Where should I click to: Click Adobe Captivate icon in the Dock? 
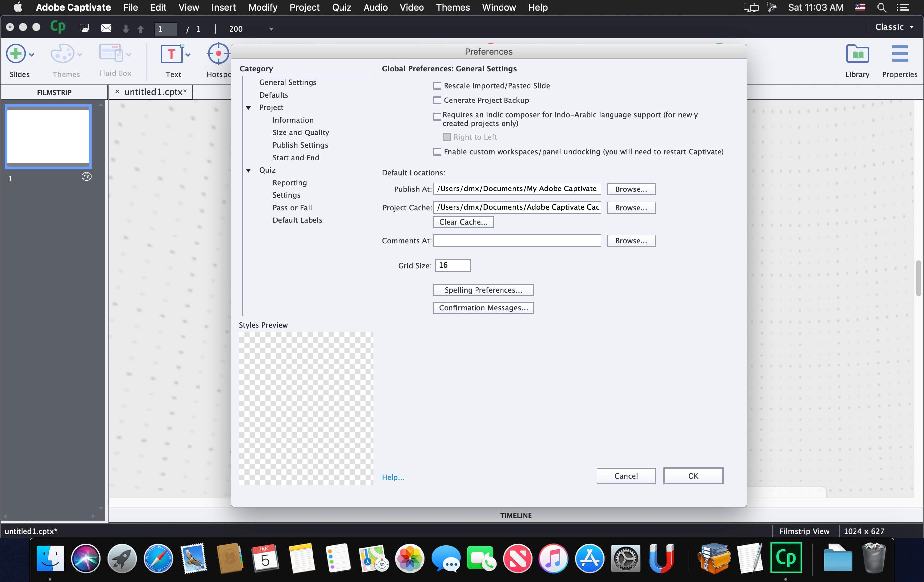(785, 558)
